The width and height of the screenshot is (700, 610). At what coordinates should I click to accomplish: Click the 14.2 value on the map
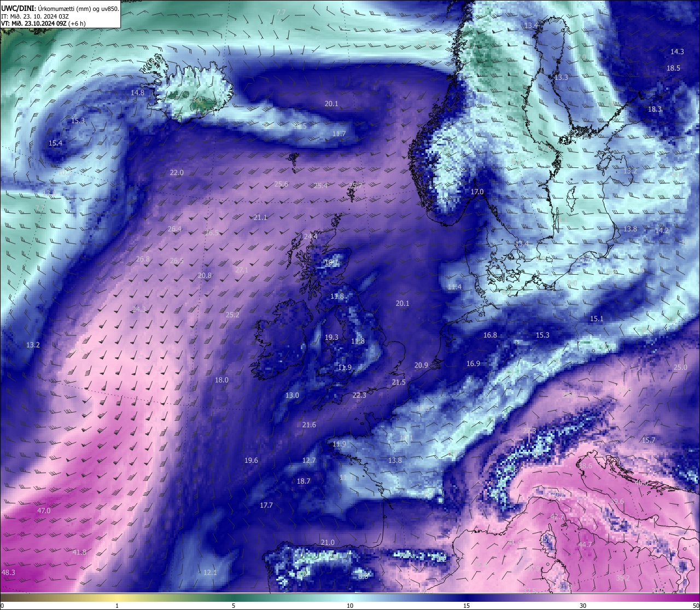[662, 230]
